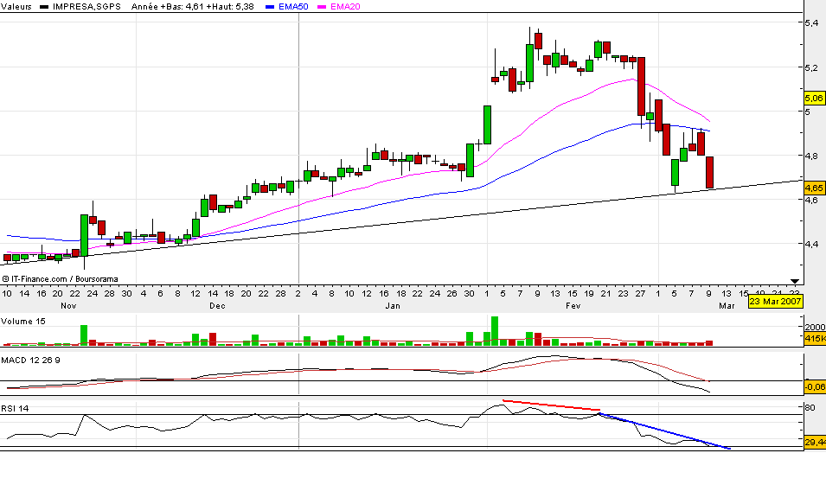Screen dimensions: 826x504
Task: Click the 'Nov' month label
Action: (x=68, y=305)
